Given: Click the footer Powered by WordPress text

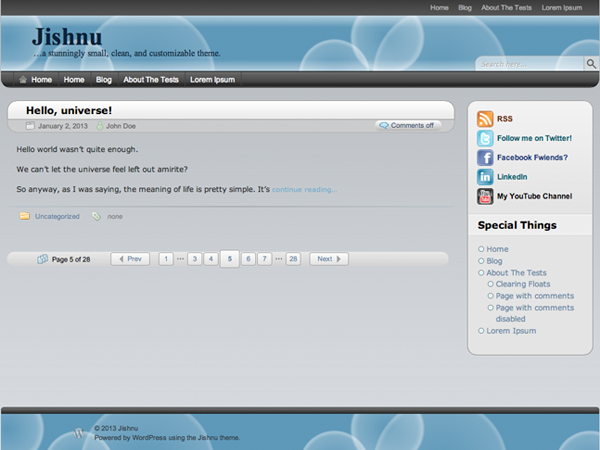Looking at the screenshot, I should click(x=167, y=438).
